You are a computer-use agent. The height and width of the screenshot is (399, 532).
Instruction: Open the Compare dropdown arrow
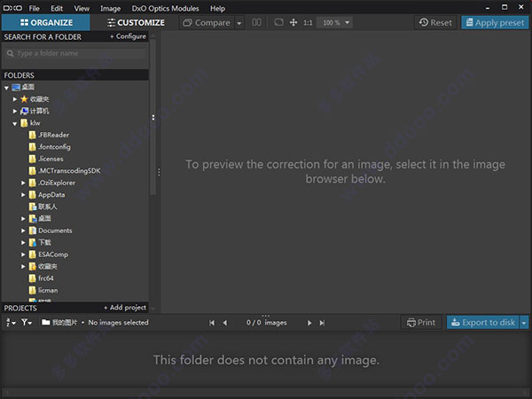[239, 23]
